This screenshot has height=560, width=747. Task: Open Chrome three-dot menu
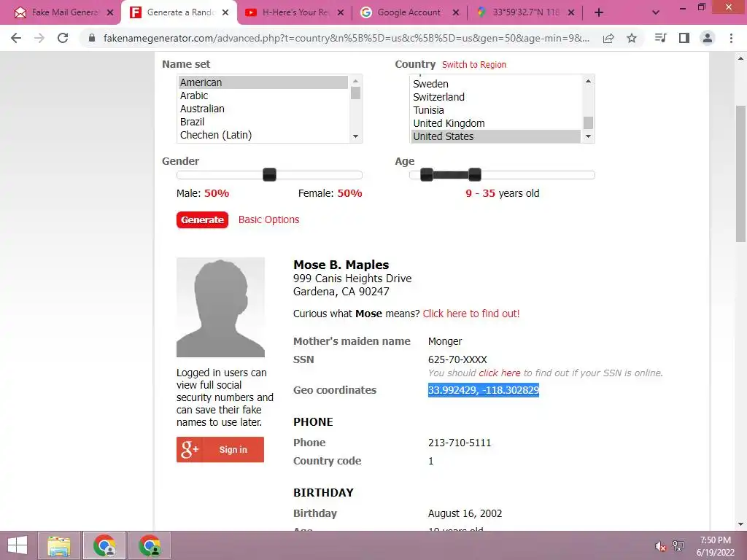[731, 38]
